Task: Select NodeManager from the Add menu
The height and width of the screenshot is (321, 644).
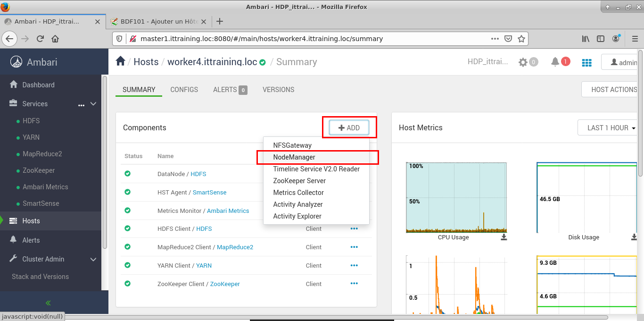Action: (x=294, y=157)
